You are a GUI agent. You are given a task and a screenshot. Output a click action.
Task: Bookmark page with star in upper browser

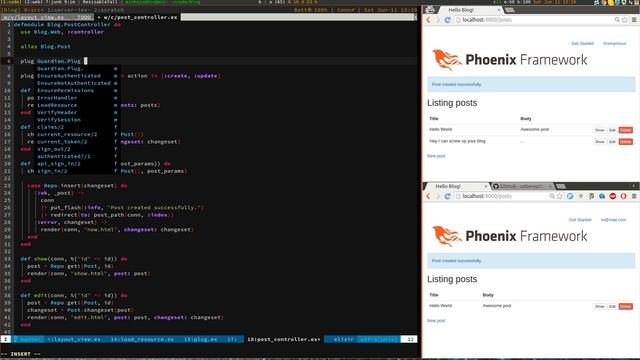[624, 20]
